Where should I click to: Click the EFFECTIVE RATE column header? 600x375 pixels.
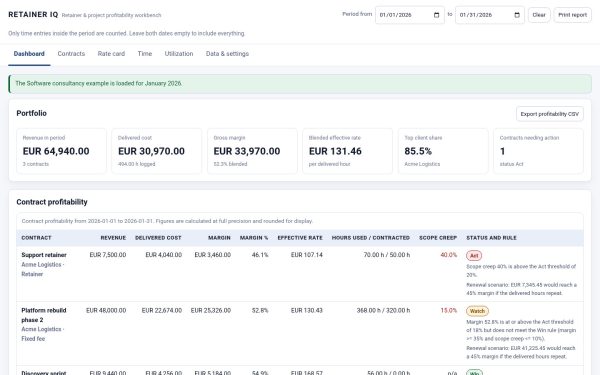(x=300, y=238)
